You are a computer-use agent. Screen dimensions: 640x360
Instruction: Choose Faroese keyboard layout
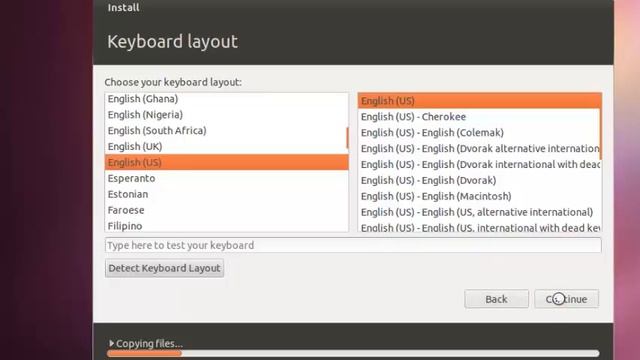click(x=227, y=210)
